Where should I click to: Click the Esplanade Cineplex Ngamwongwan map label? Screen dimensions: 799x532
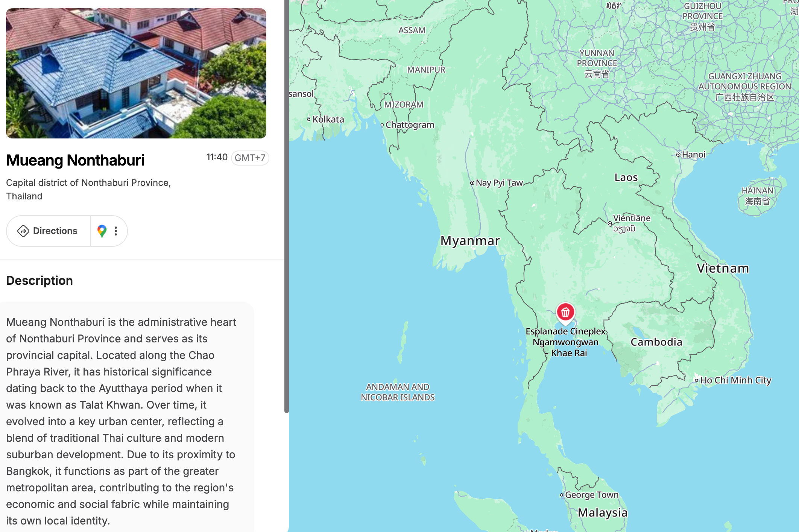565,342
